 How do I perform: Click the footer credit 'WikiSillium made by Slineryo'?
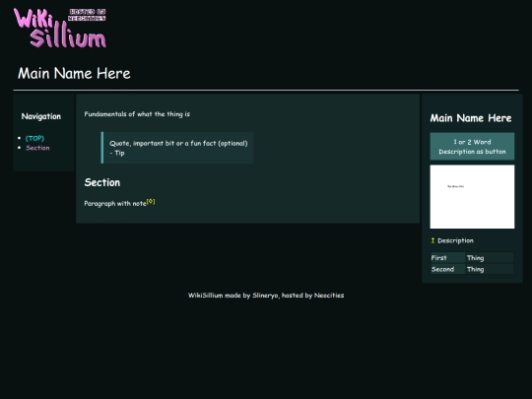point(233,296)
